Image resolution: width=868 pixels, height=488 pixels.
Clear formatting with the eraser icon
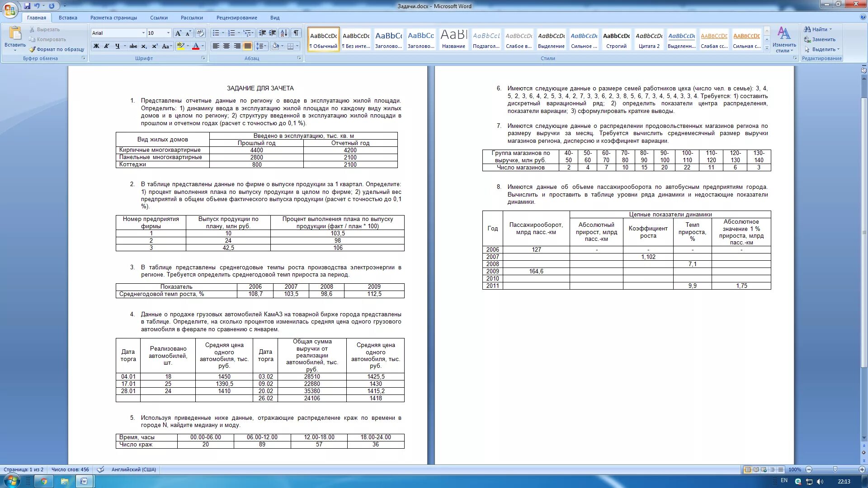coord(201,33)
